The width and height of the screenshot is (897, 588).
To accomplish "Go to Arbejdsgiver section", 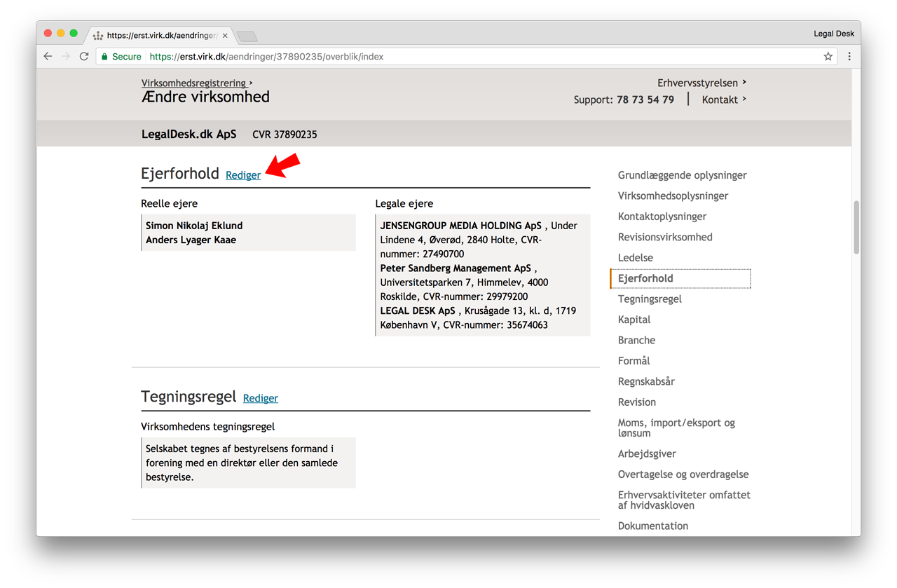I will pyautogui.click(x=647, y=454).
